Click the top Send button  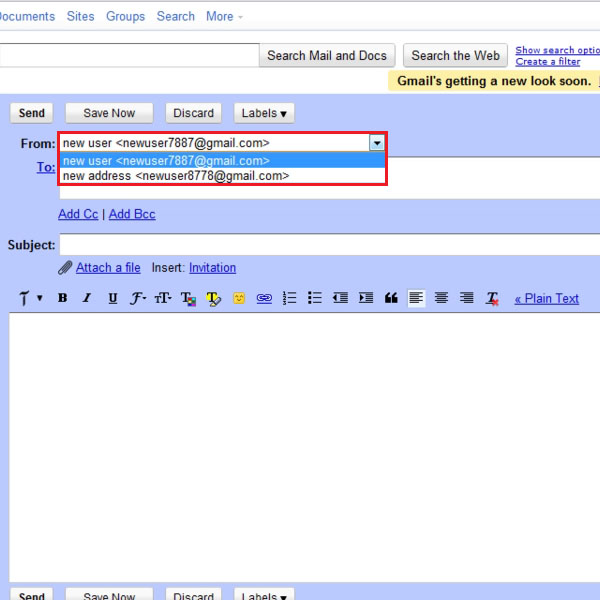tap(32, 113)
